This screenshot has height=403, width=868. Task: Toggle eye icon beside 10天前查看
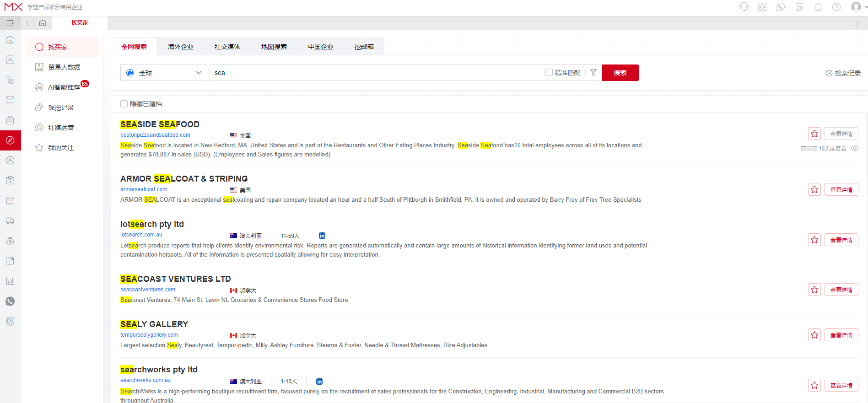(855, 148)
